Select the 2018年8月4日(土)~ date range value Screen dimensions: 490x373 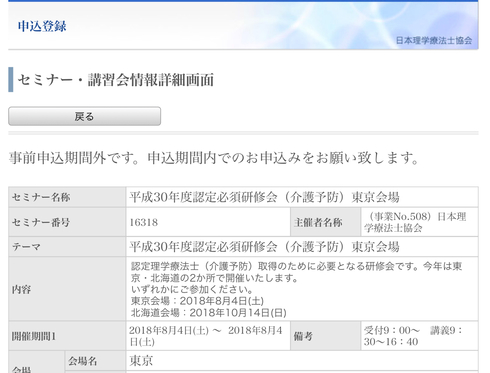tap(206, 336)
